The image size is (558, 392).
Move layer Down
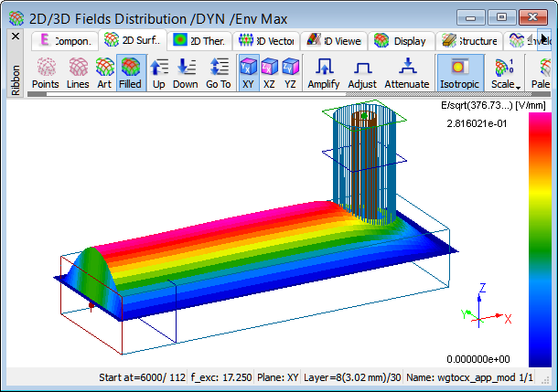[186, 72]
